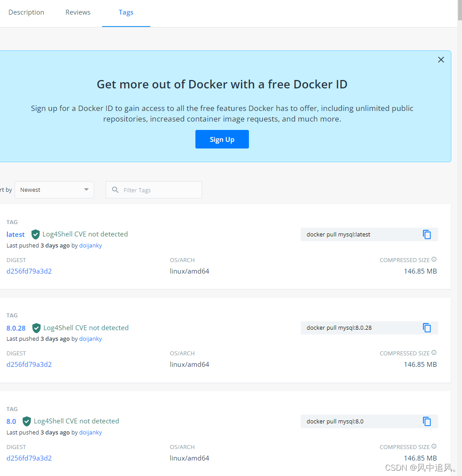Open the 8.0.28 tag link

coord(16,328)
